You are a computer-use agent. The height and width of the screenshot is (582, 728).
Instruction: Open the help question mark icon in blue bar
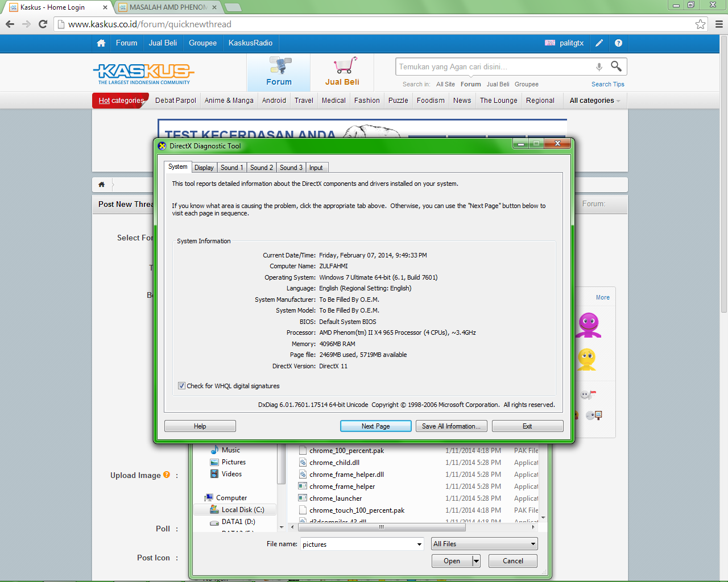coord(618,43)
